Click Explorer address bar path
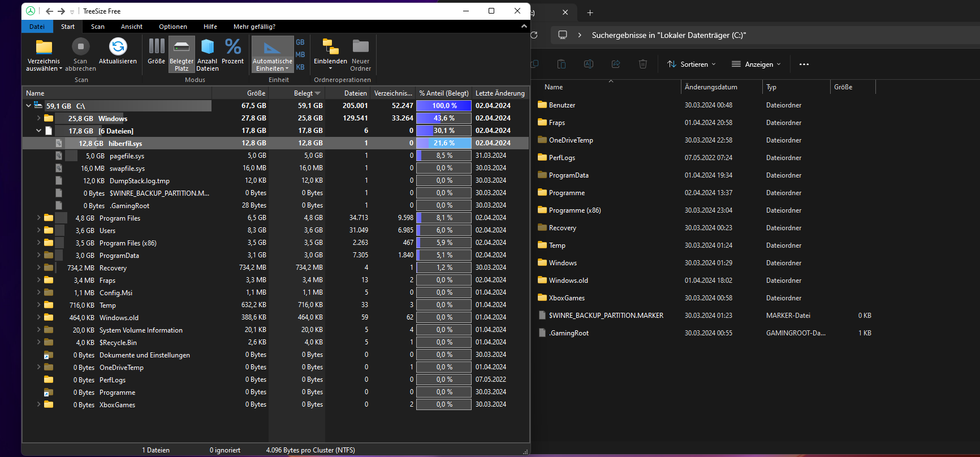The image size is (980, 457). [x=669, y=35]
